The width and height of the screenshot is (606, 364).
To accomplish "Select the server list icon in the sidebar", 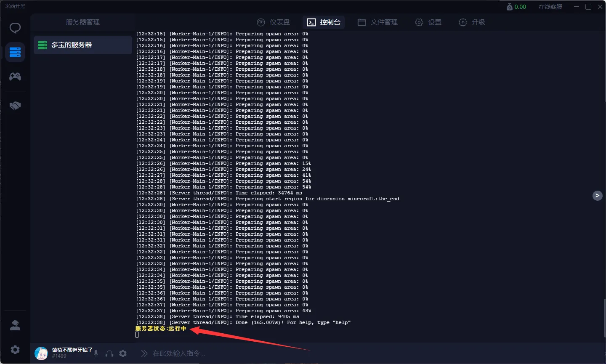I will click(x=15, y=52).
